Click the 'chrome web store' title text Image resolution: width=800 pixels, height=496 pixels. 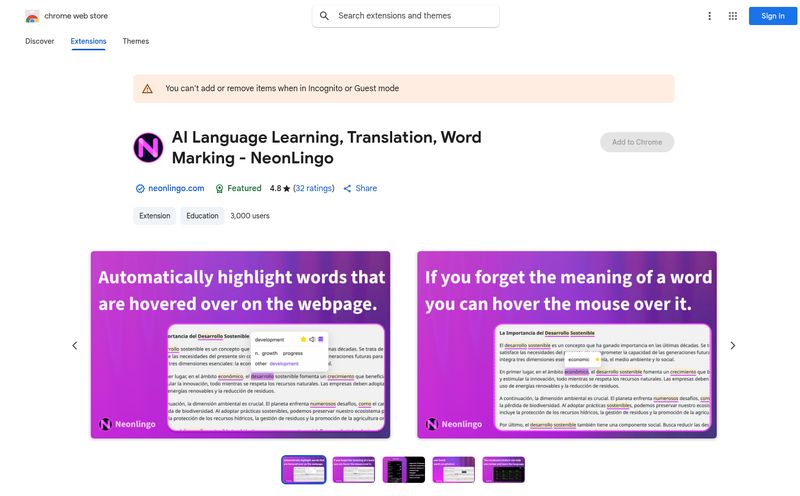76,16
